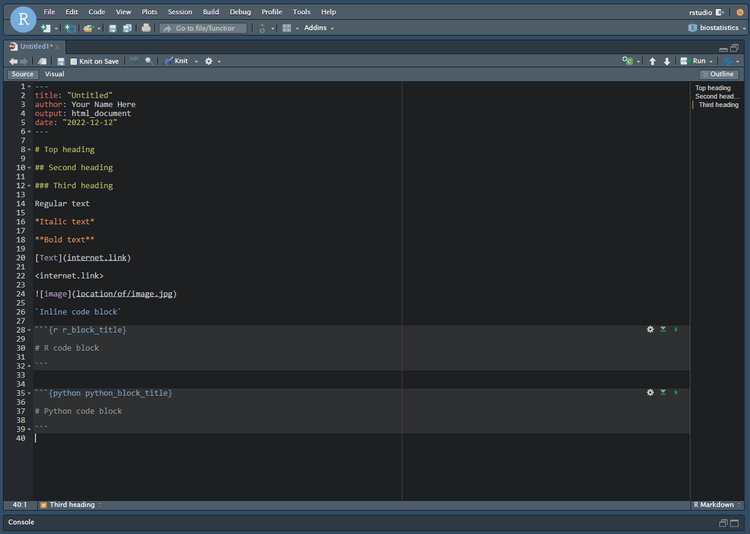750x534 pixels.
Task: Click the Print document icon
Action: point(146,28)
